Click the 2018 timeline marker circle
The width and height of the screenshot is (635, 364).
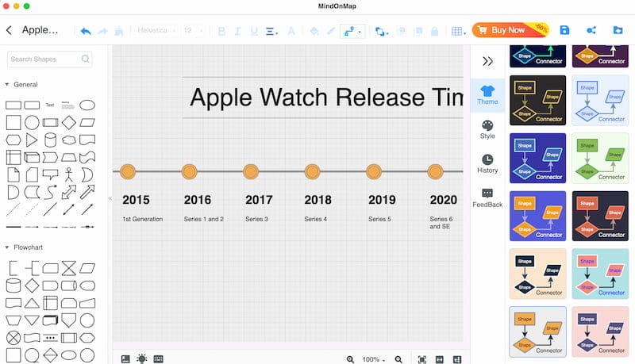(312, 171)
